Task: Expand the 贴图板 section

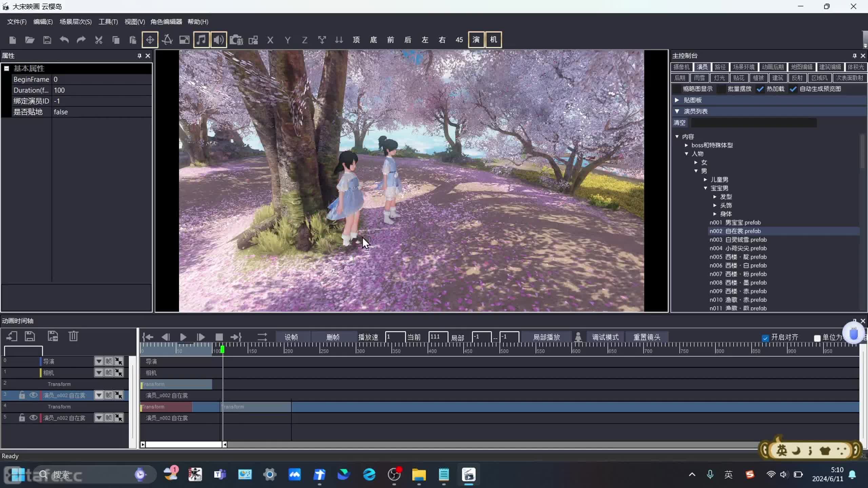Action: [x=677, y=100]
